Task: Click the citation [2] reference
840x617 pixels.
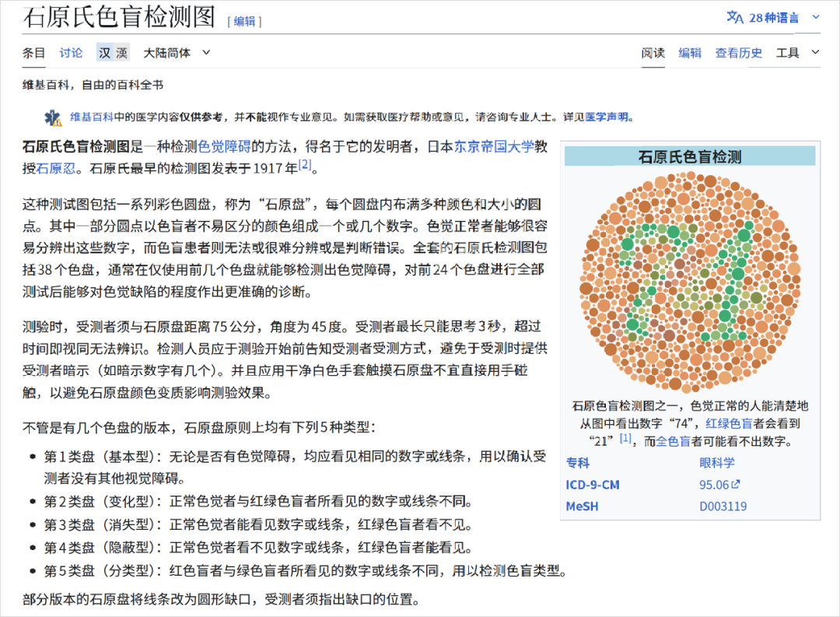Action: (x=304, y=165)
